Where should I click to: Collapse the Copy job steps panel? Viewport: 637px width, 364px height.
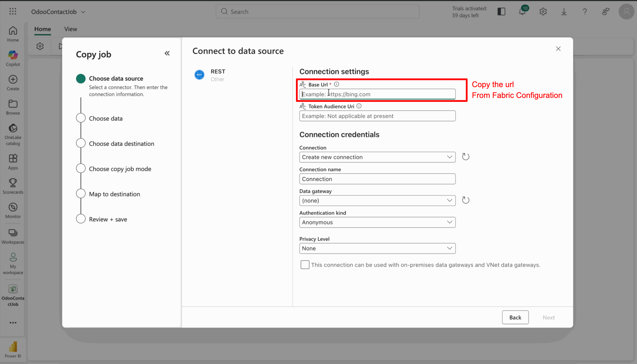pos(167,53)
